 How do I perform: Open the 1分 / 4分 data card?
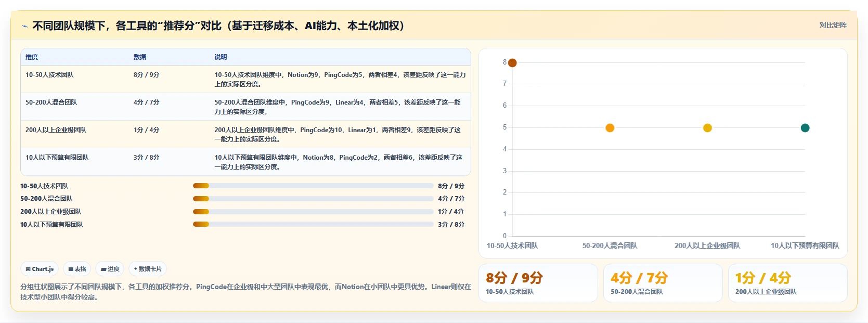click(x=788, y=283)
